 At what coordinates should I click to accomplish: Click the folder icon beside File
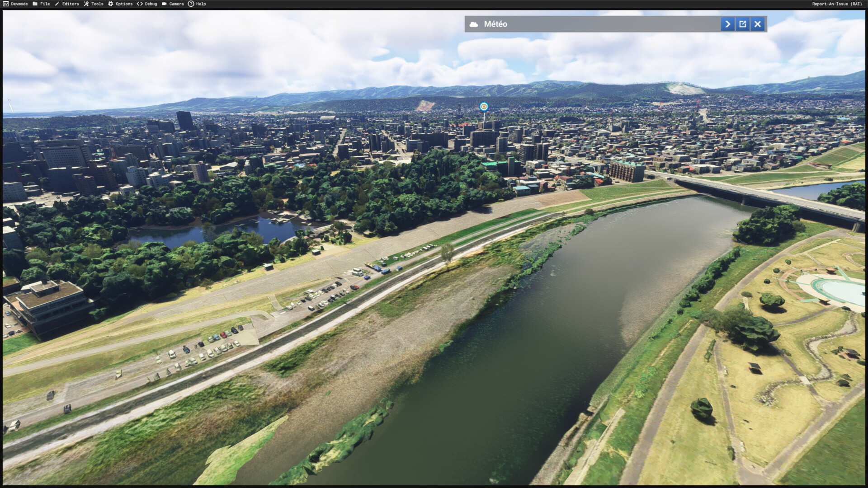(x=35, y=4)
